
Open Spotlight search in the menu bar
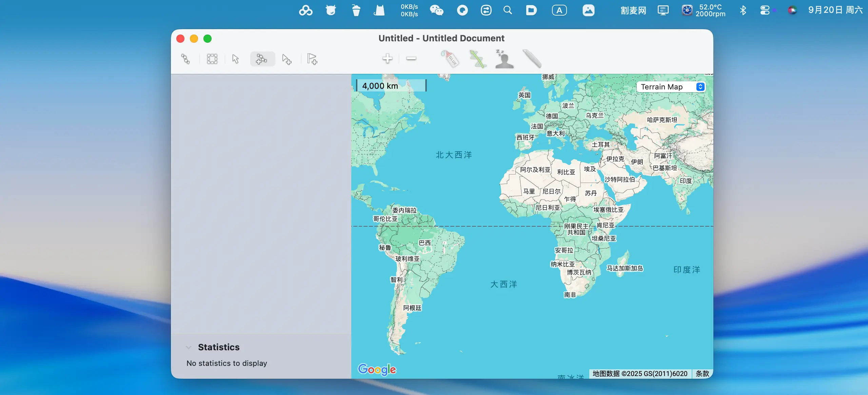508,10
